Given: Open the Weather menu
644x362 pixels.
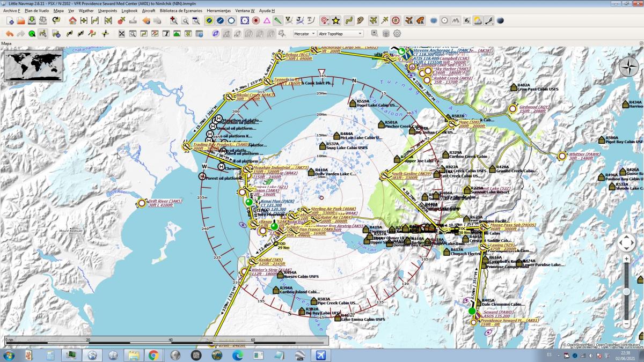Looking at the screenshot, I should pos(86,10).
